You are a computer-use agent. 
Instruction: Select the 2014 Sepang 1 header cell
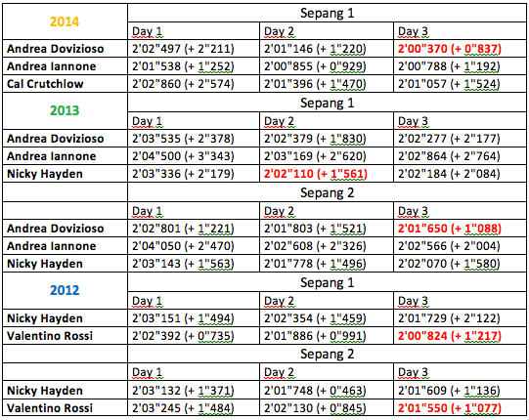coord(327,13)
